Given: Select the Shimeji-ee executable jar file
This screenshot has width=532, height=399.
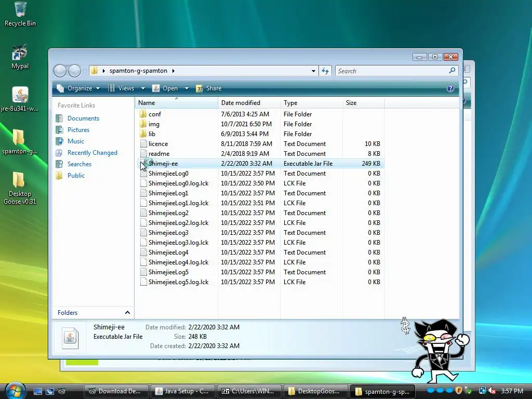Looking at the screenshot, I should tap(260, 164).
